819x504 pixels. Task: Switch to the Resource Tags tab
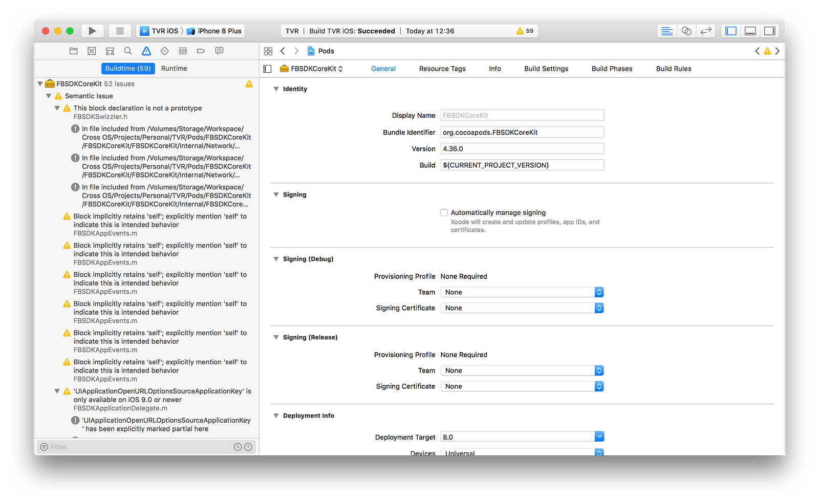click(x=442, y=69)
